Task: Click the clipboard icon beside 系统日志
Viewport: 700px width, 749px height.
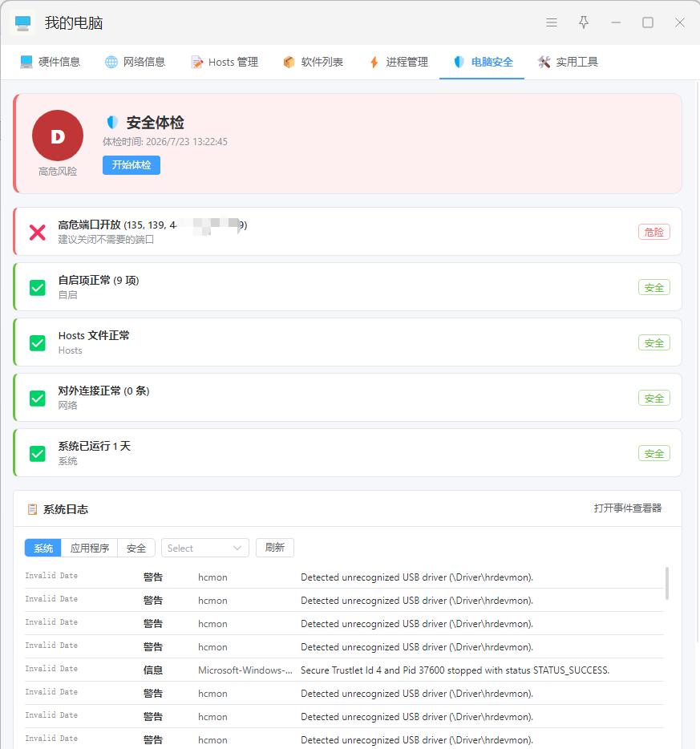Action: (x=32, y=509)
